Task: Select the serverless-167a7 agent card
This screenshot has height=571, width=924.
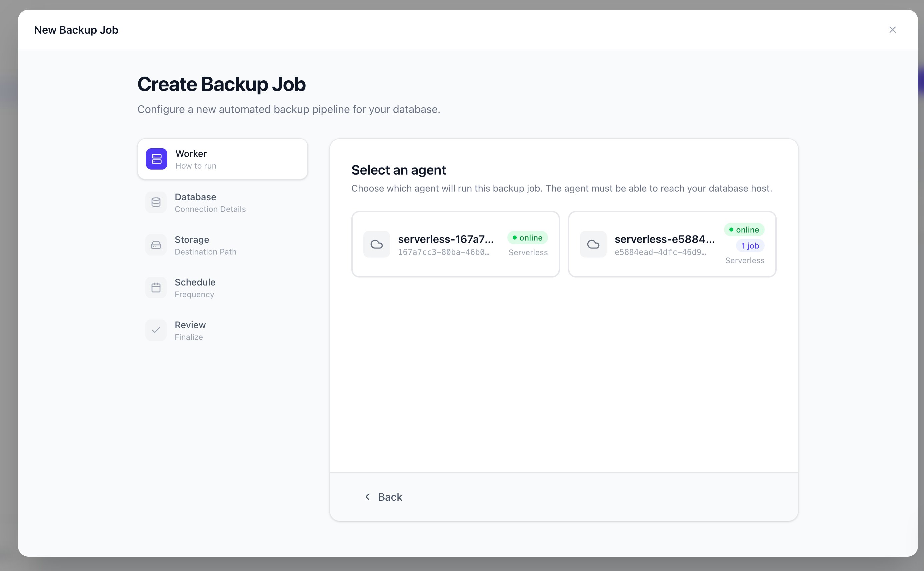Action: click(x=455, y=244)
